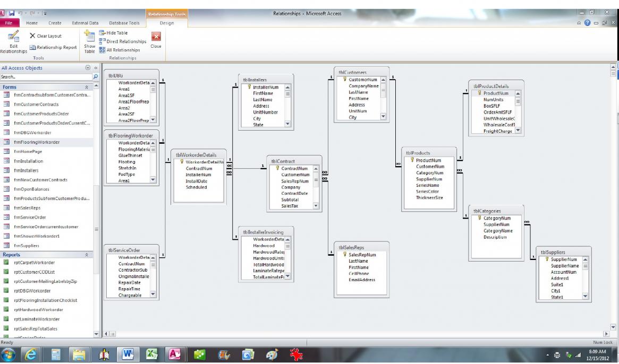Click the Direct Relationships icon

pos(102,41)
